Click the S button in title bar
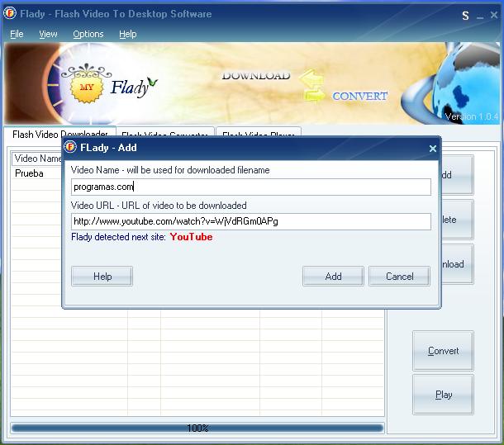 465,16
